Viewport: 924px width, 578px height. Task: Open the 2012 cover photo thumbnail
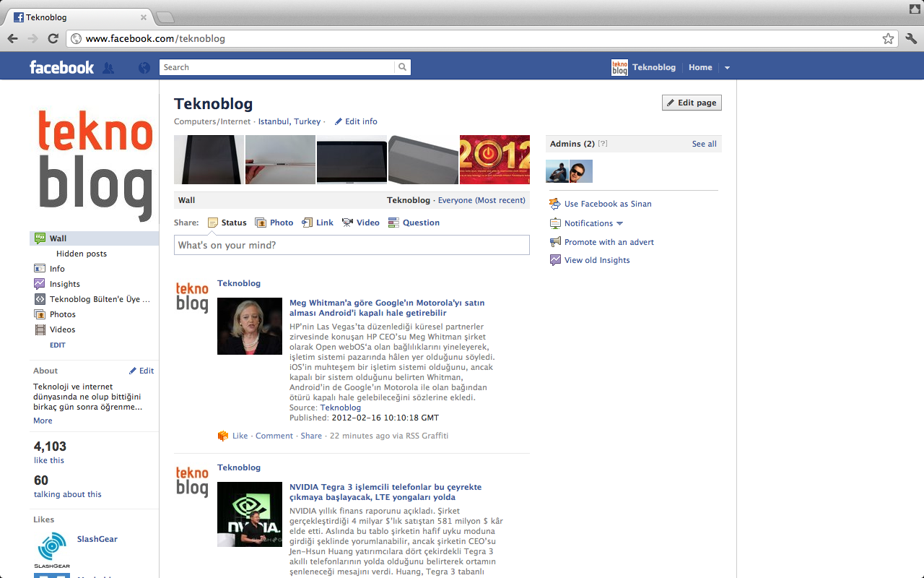point(494,160)
